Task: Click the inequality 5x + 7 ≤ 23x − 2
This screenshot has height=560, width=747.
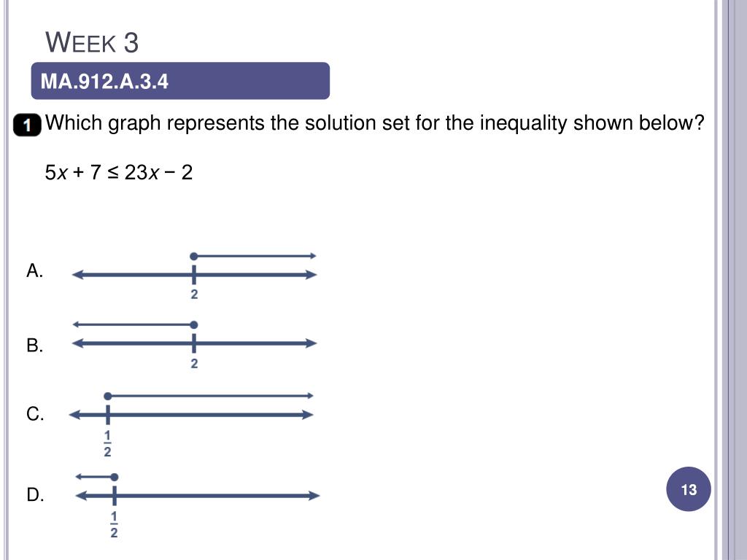Action: [x=119, y=172]
